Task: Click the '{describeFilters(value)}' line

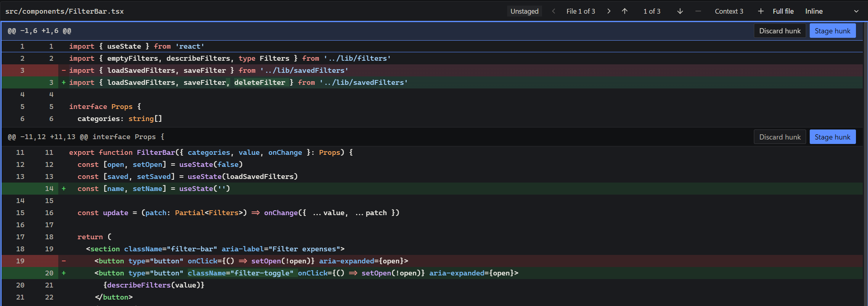Action: (432, 285)
